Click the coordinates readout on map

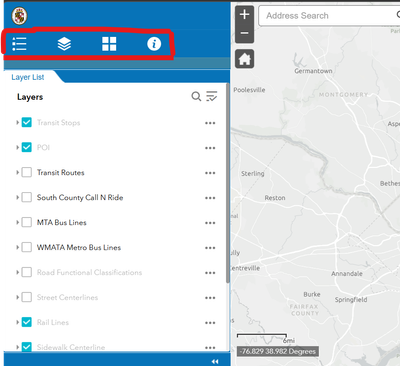pos(278,351)
